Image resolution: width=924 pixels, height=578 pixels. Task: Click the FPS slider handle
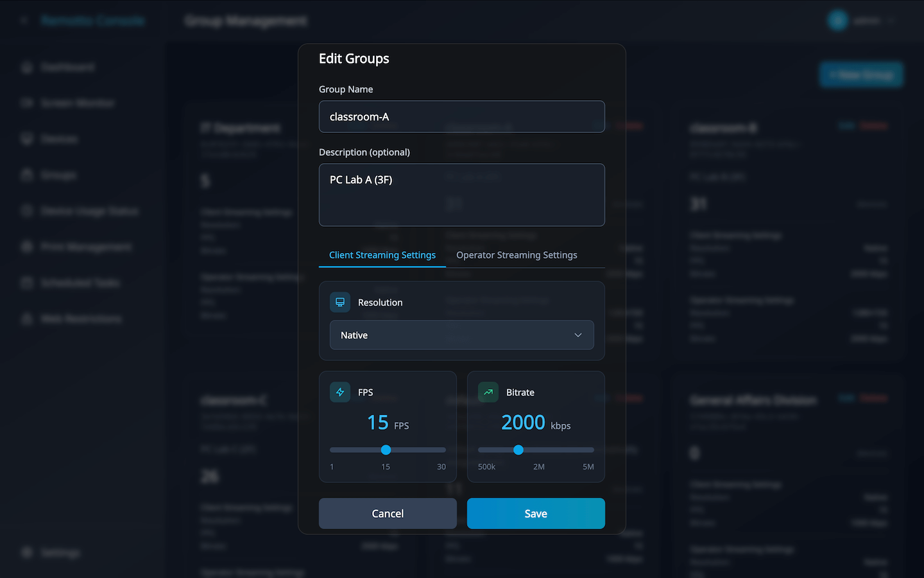[386, 450]
